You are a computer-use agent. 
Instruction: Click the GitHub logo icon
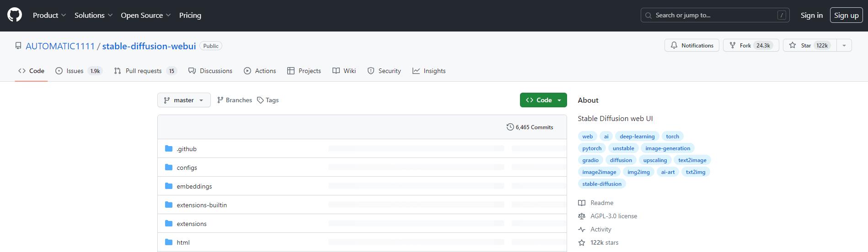pyautogui.click(x=15, y=15)
